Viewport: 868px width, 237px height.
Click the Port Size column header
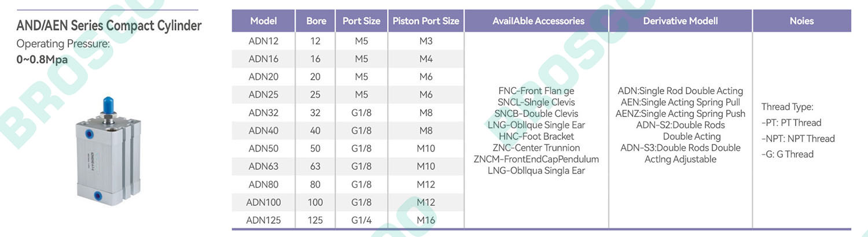361,21
